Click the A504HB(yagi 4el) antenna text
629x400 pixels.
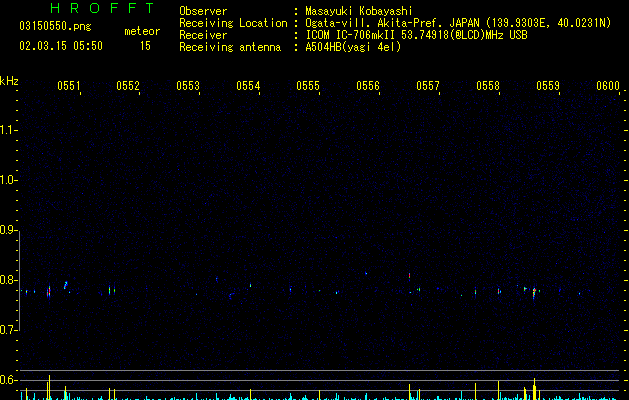[353, 47]
